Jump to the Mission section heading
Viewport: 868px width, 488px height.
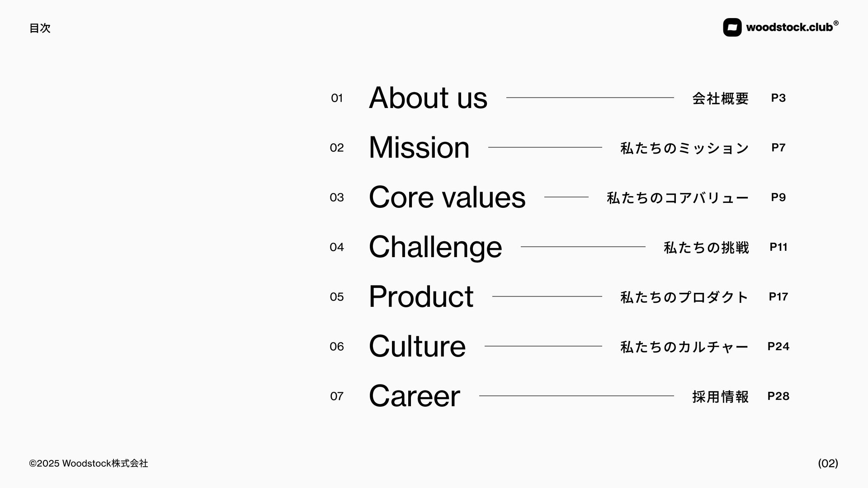419,147
